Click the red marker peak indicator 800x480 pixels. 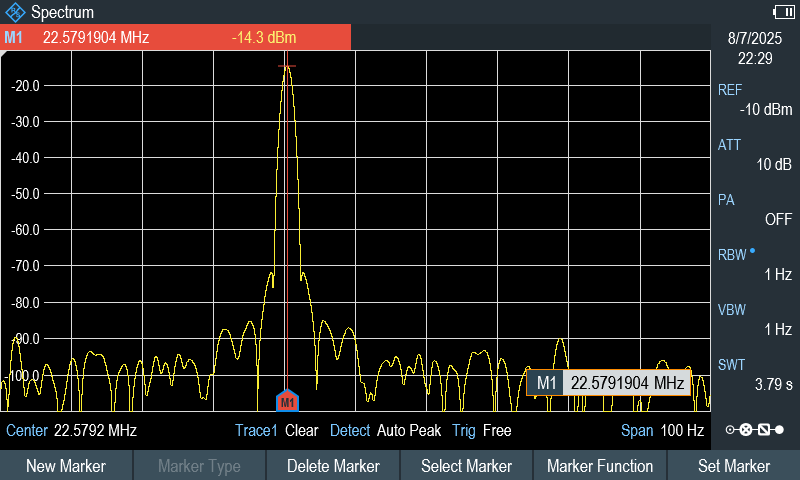tap(287, 67)
